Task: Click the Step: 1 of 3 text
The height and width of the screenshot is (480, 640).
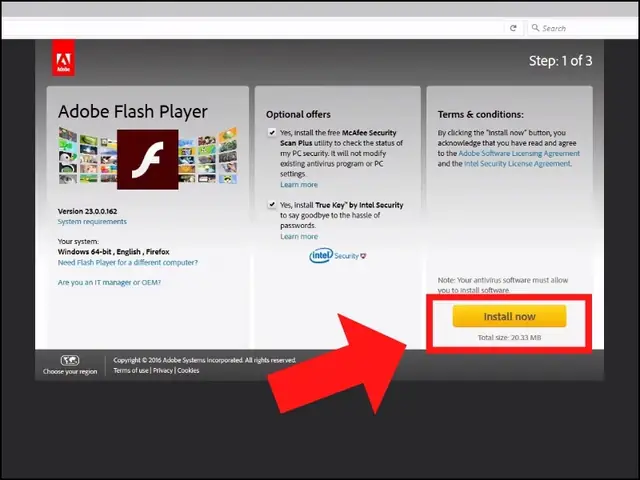Action: [x=560, y=61]
